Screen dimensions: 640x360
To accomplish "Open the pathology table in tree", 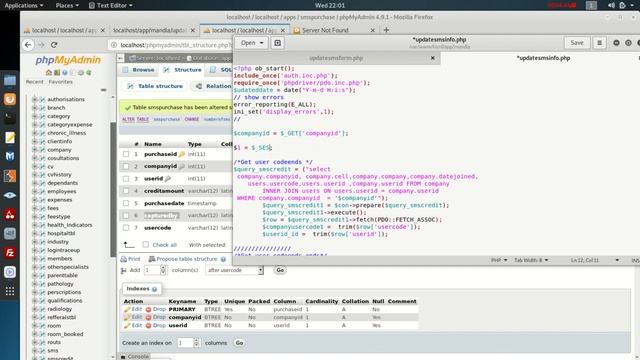I will (x=60, y=284).
